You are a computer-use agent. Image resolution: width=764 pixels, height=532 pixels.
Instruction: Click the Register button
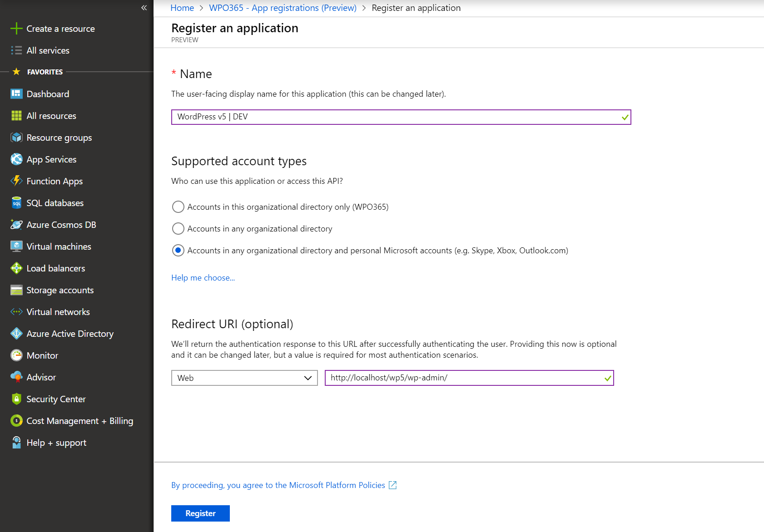[200, 513]
